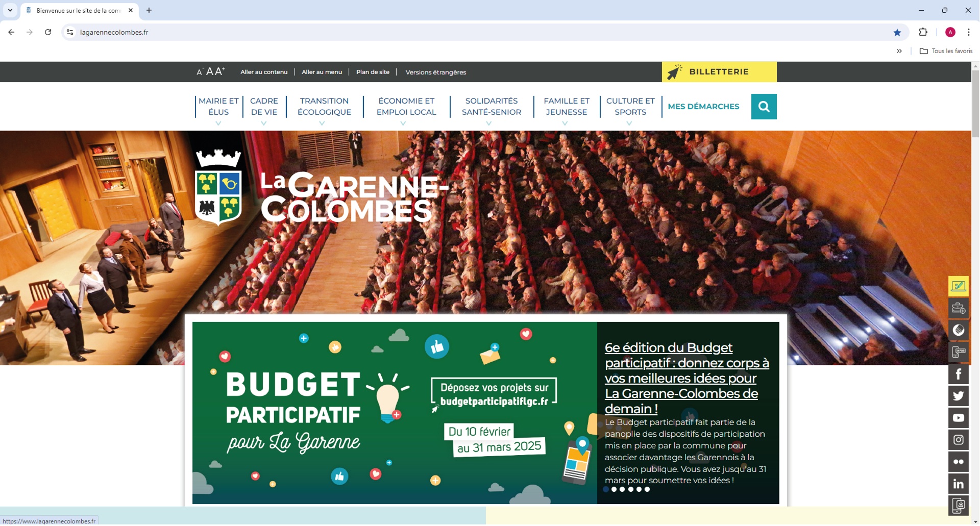Click the Budget participatif banner image
980x526 pixels.
tap(394, 413)
